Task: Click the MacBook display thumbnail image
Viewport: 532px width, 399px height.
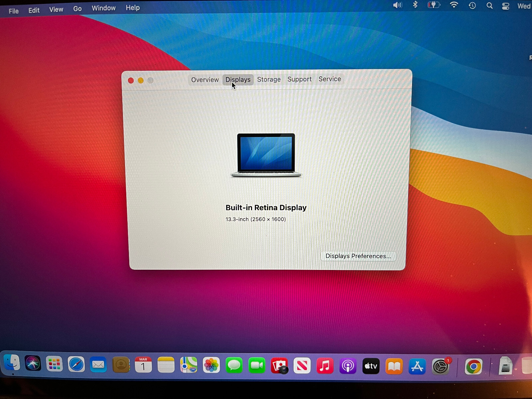Action: (266, 155)
